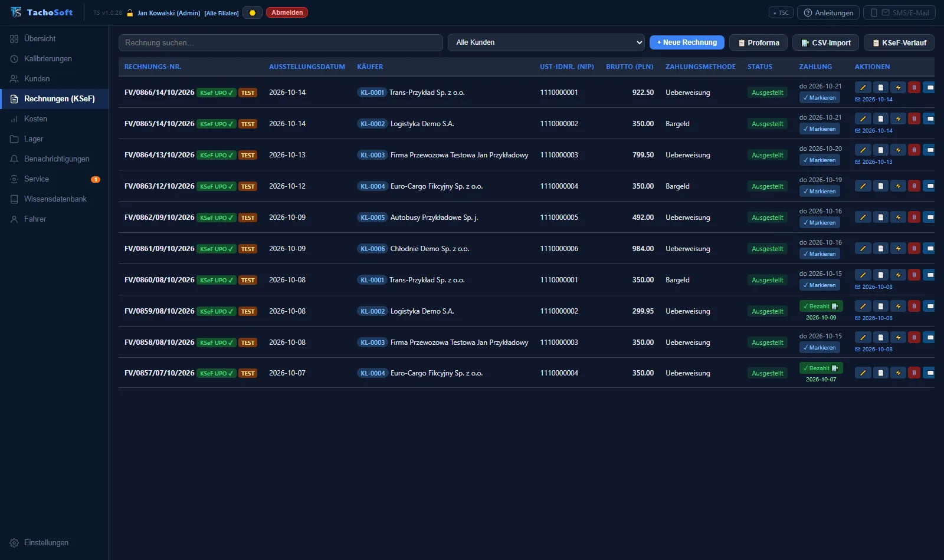Toggle Bezahlt status on invoice FV/0859/08/10/2026

[821, 307]
